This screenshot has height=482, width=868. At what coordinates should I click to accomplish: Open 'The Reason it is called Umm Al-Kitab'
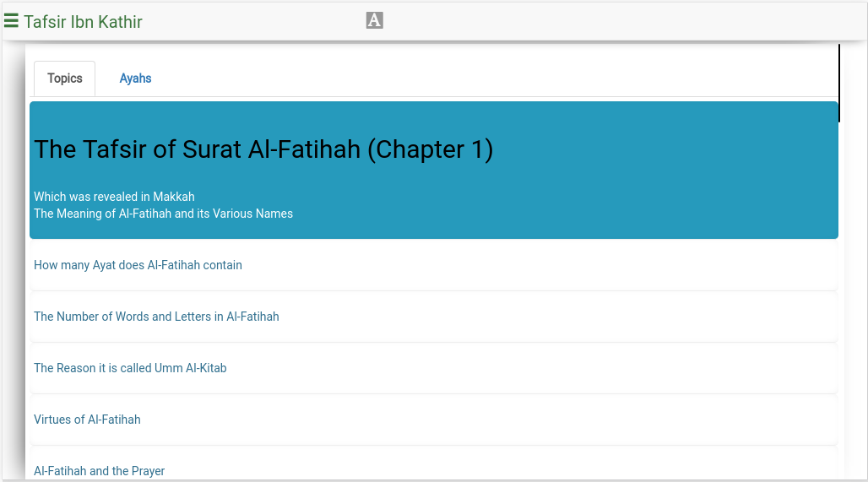coord(130,368)
